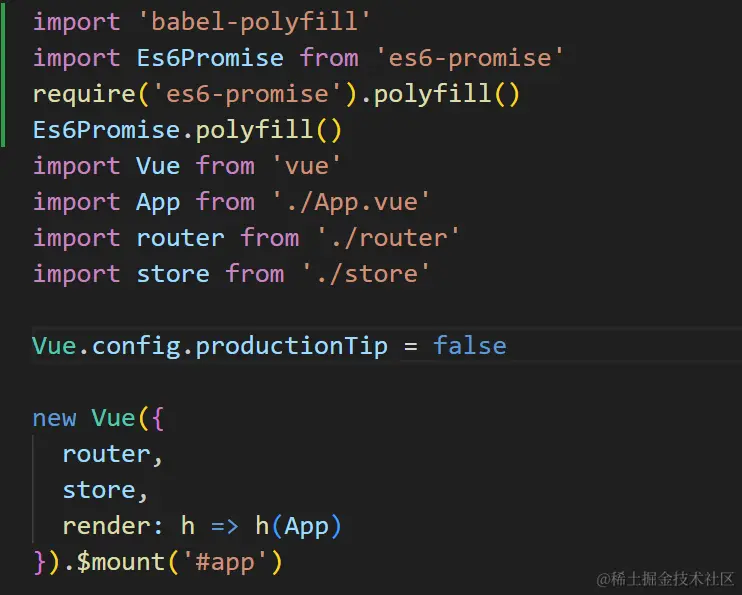Click the './router' string
Image resolution: width=742 pixels, height=595 pixels.
(x=388, y=238)
